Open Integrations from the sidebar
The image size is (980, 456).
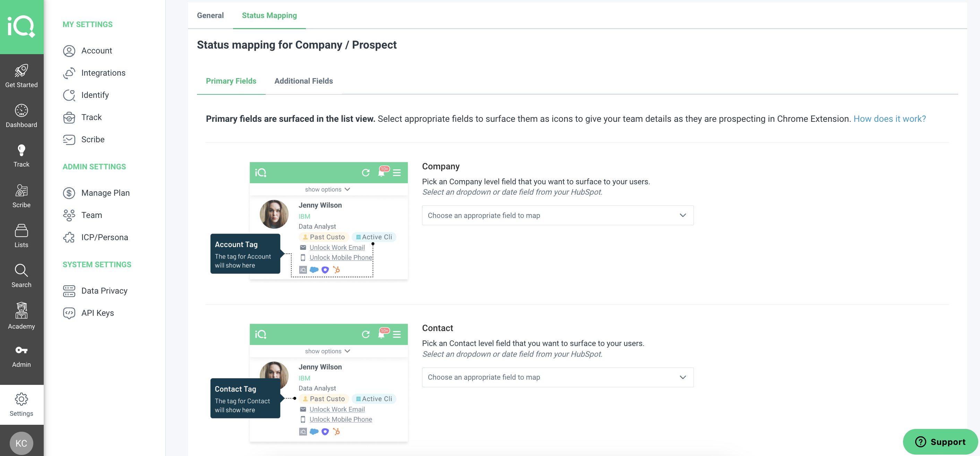[x=103, y=73]
